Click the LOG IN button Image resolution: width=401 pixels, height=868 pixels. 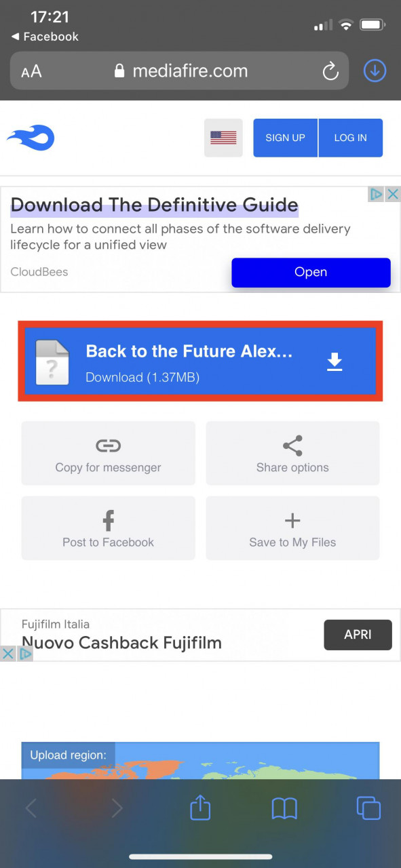[350, 138]
